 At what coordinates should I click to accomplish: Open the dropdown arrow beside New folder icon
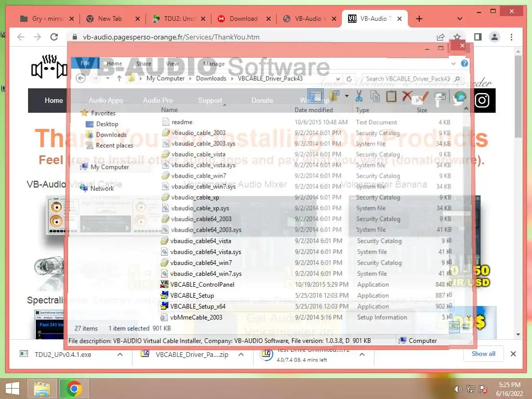click(x=347, y=96)
